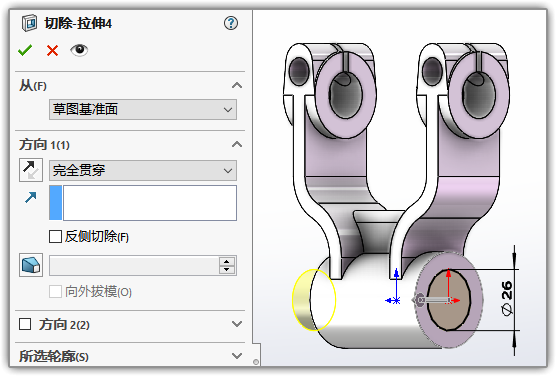The height and width of the screenshot is (376, 556).
Task: Enable the 反侧切除(F) checkbox
Action: 55,237
